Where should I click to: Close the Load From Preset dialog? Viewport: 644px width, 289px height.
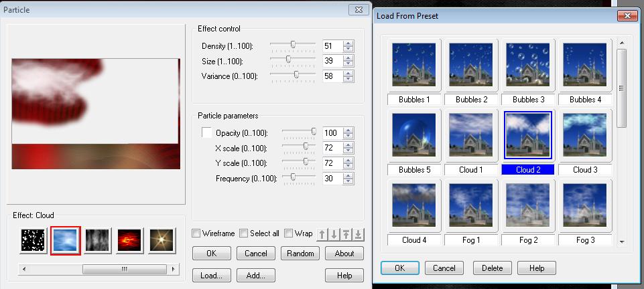[x=627, y=15]
